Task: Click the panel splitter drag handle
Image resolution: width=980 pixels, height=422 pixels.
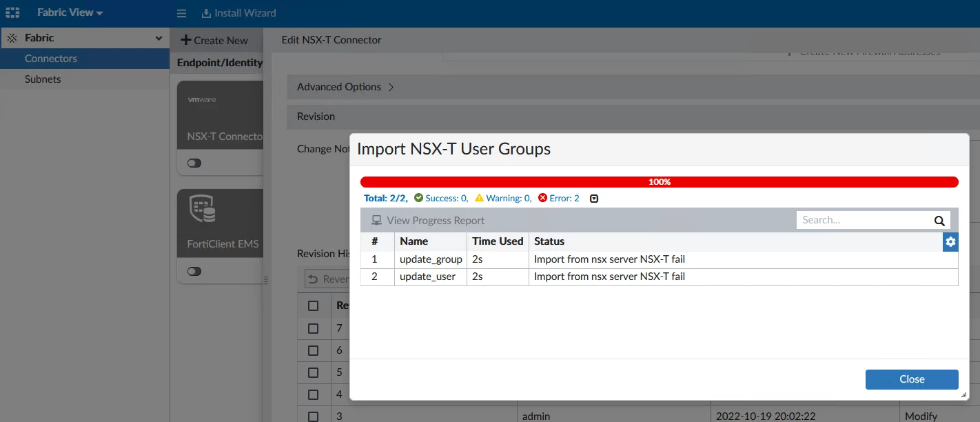Action: pos(266,280)
